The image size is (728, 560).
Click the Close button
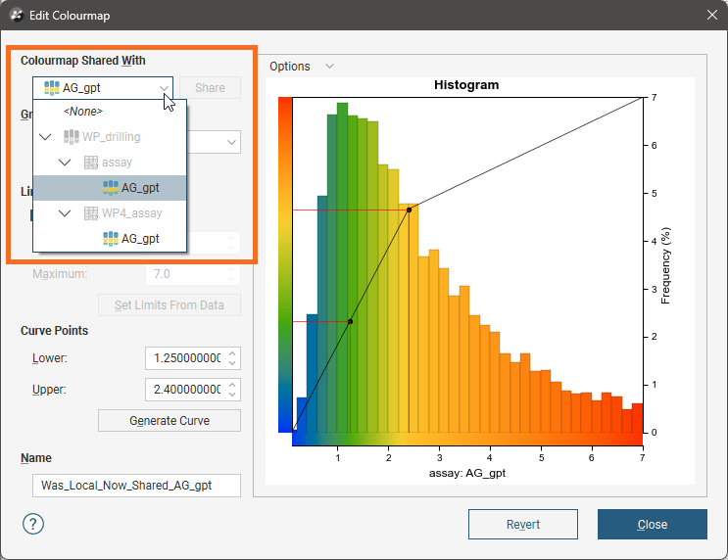pos(652,524)
